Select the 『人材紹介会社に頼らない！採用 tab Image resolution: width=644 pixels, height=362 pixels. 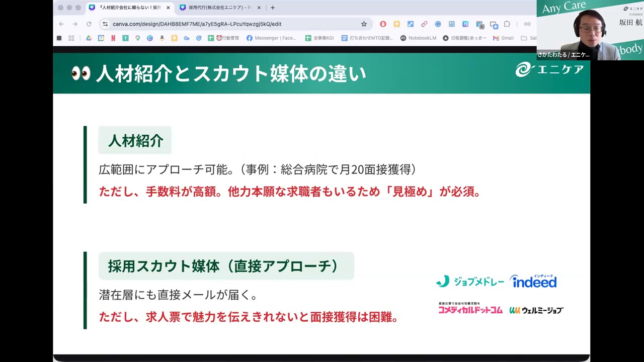click(x=130, y=8)
